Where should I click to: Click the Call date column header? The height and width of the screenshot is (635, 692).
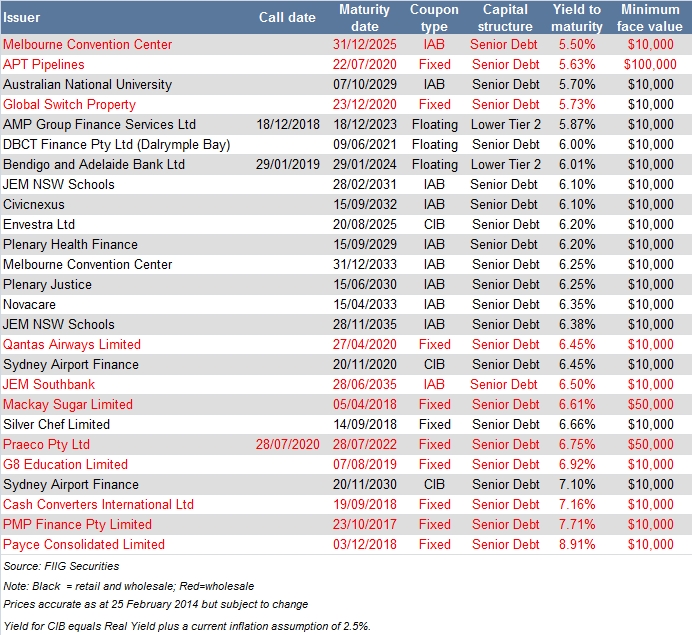point(287,17)
